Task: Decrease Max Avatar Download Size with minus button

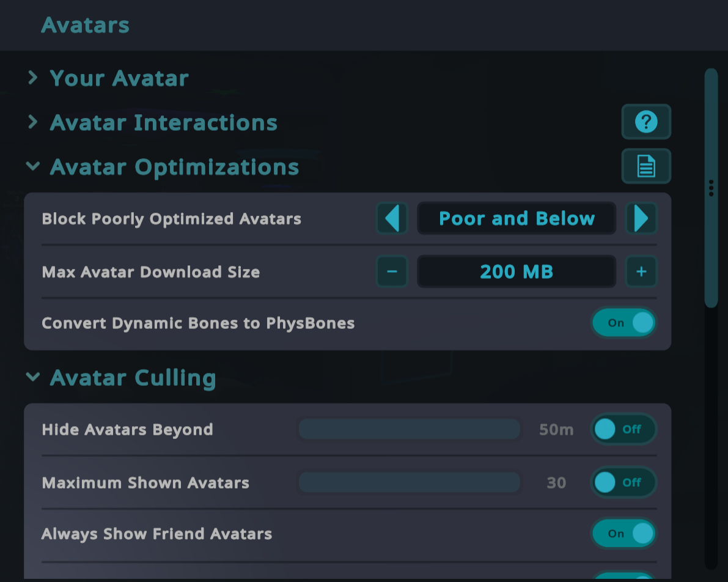Action: pyautogui.click(x=392, y=271)
